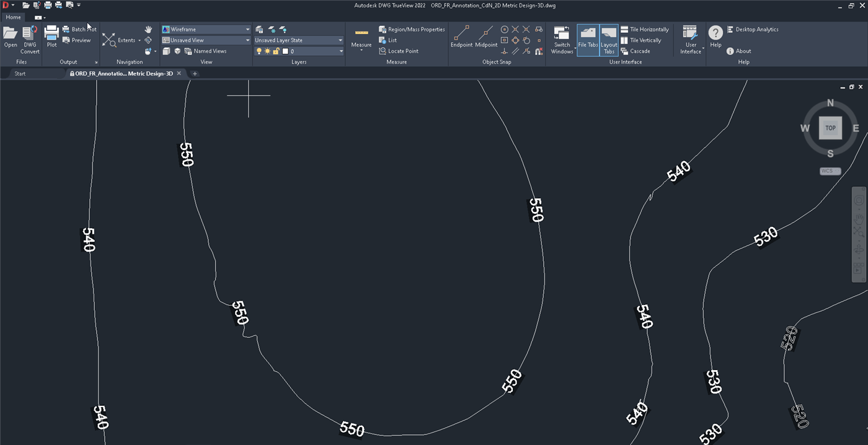Open the Wireframe visual style dropdown
Screen dimensions: 868x445
coord(206,29)
